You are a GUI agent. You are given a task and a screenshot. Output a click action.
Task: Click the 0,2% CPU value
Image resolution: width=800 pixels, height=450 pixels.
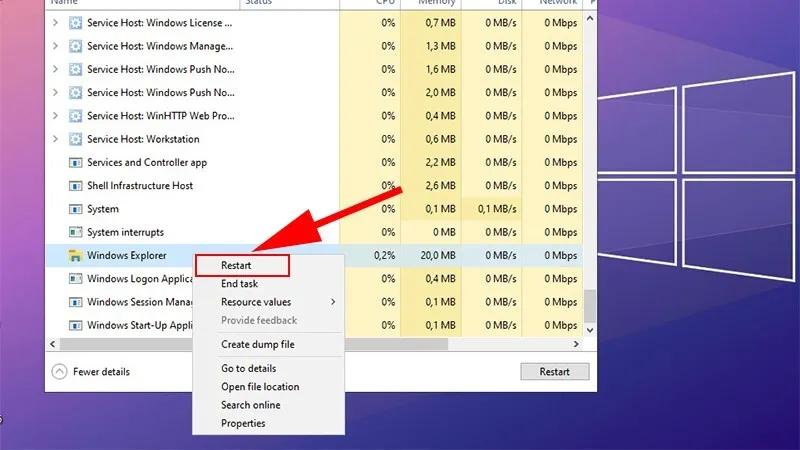(384, 256)
